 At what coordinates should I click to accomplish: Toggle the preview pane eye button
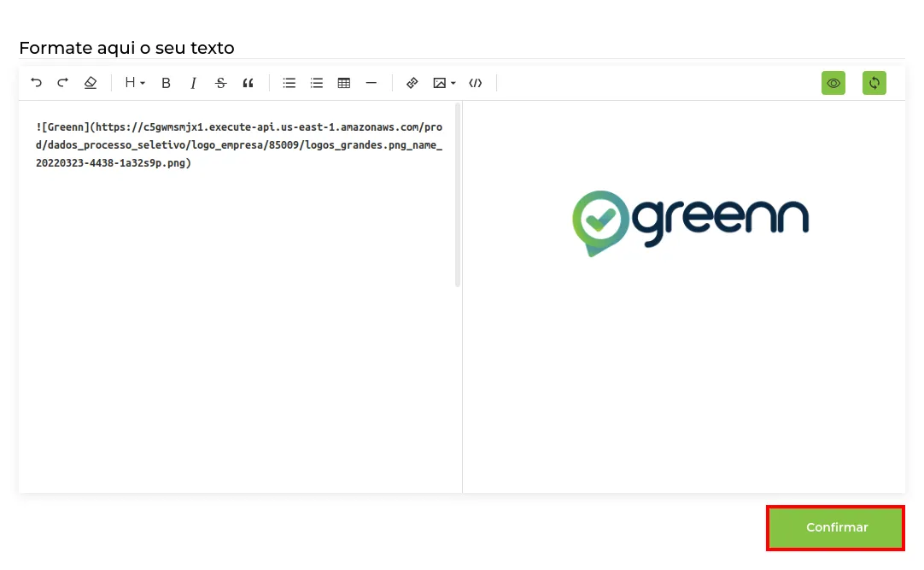pyautogui.click(x=833, y=83)
